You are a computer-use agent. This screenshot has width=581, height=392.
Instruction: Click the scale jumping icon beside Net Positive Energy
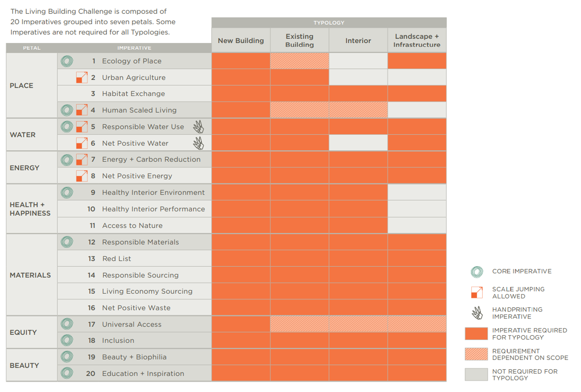[82, 176]
